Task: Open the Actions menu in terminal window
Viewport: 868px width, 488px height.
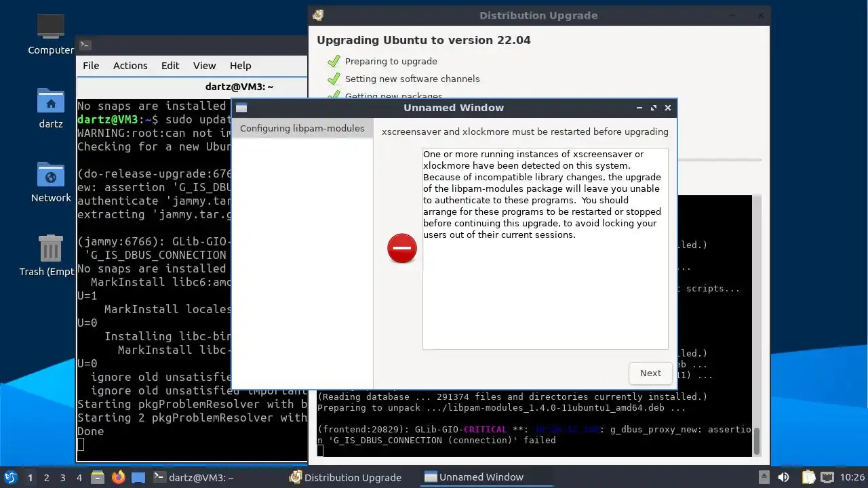Action: [x=130, y=66]
